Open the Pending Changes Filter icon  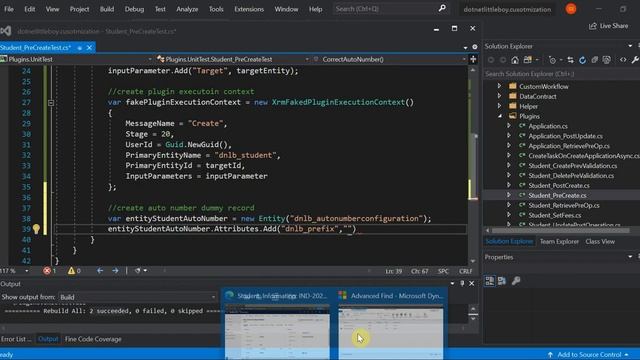552,60
